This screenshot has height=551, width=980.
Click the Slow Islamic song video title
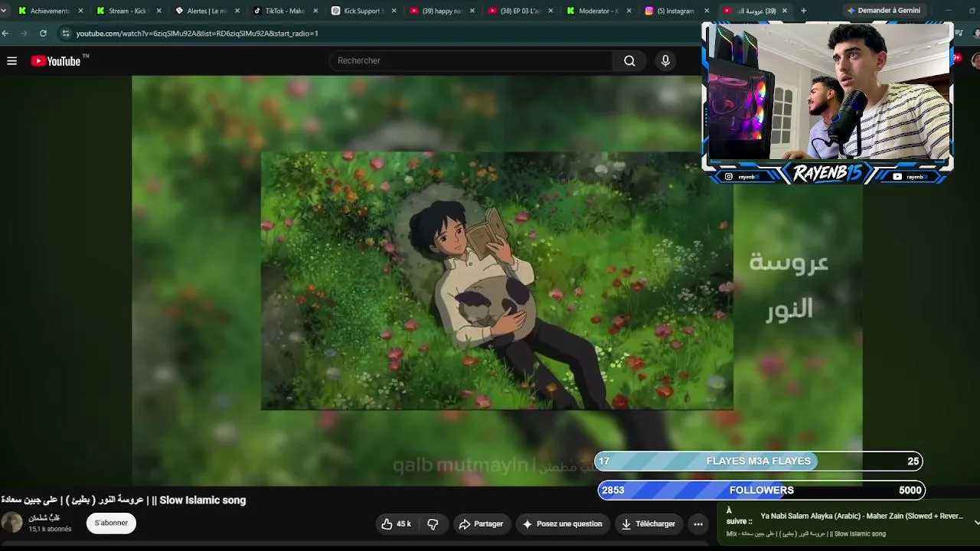click(123, 500)
